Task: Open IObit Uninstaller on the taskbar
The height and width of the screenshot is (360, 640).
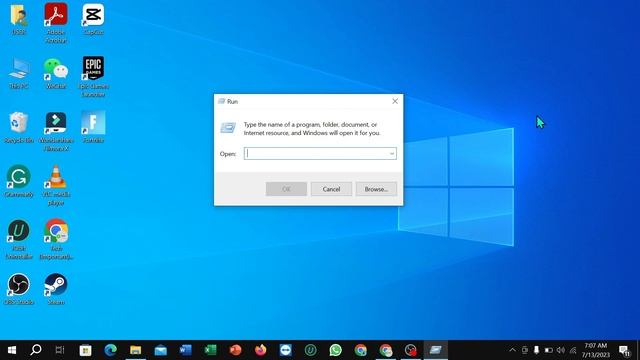Action: coord(311,350)
